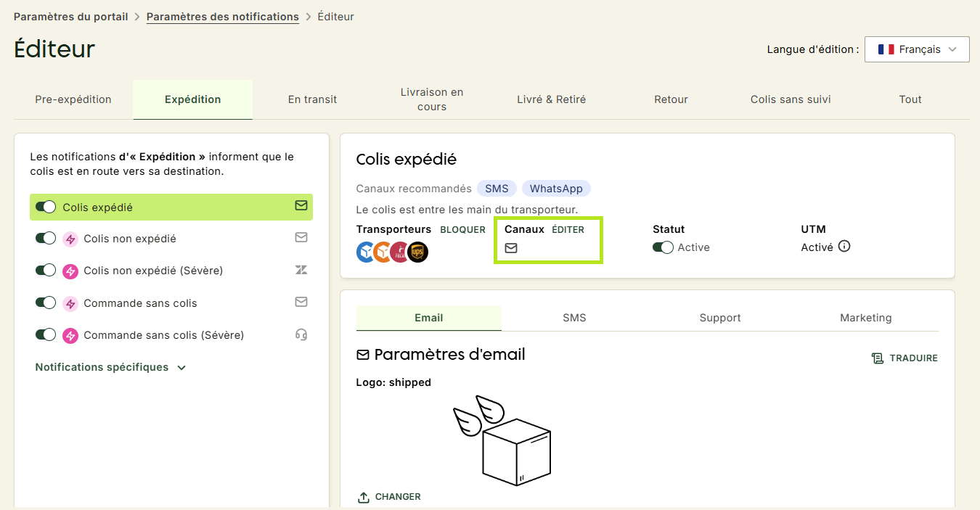
Task: Go to Livraison en cours tab
Action: coord(432,99)
